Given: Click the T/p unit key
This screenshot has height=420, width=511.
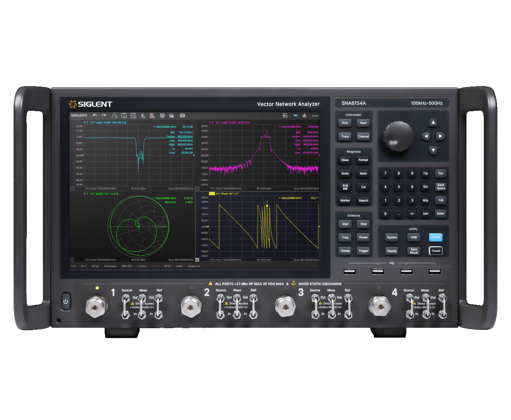Looking at the screenshot, I should coord(425,173).
